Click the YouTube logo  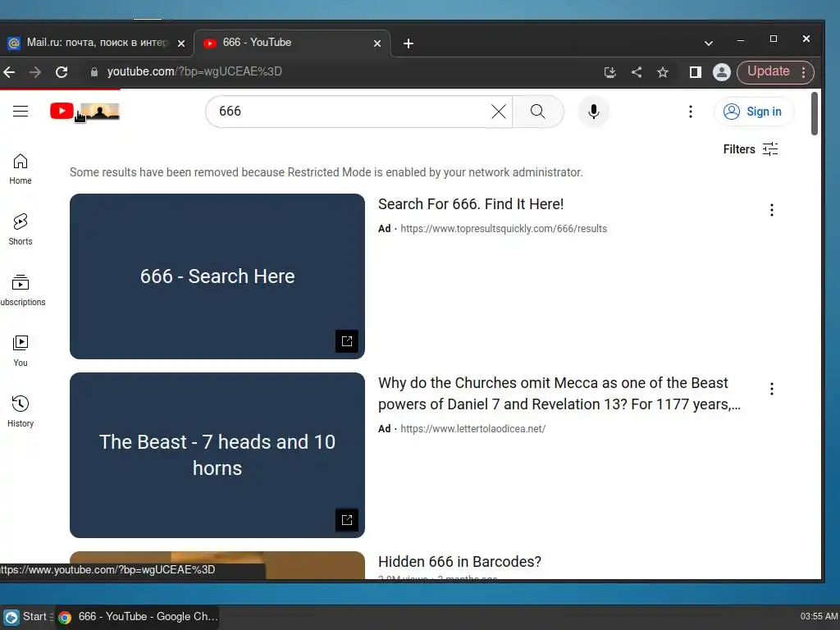pos(84,112)
